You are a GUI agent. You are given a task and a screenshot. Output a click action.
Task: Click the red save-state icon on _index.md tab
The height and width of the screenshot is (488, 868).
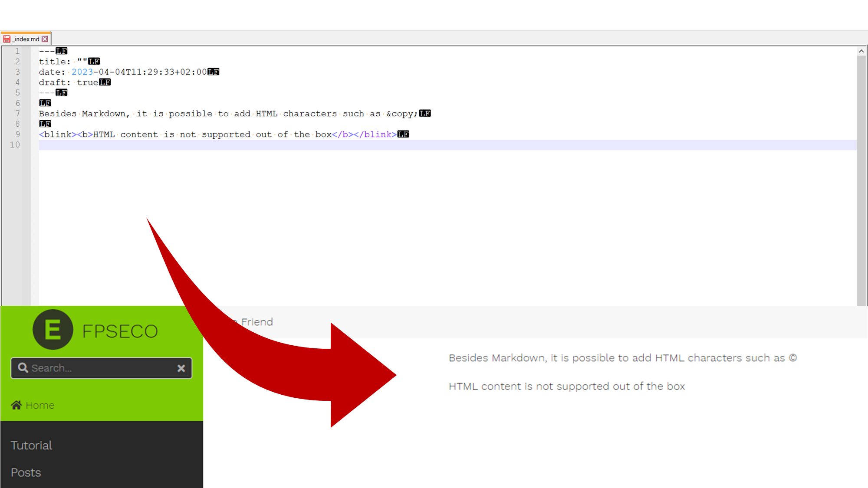7,39
